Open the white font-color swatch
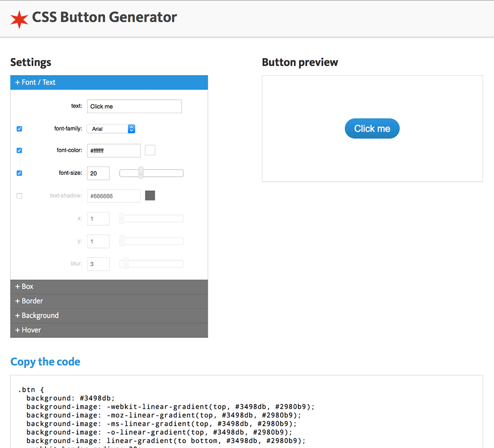Viewport: 494px width, 448px height. (x=150, y=150)
